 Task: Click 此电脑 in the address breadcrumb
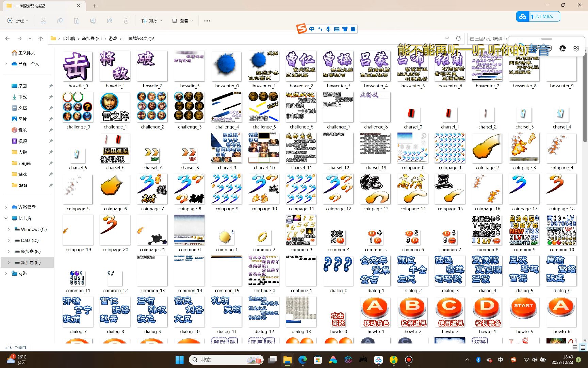(x=69, y=39)
